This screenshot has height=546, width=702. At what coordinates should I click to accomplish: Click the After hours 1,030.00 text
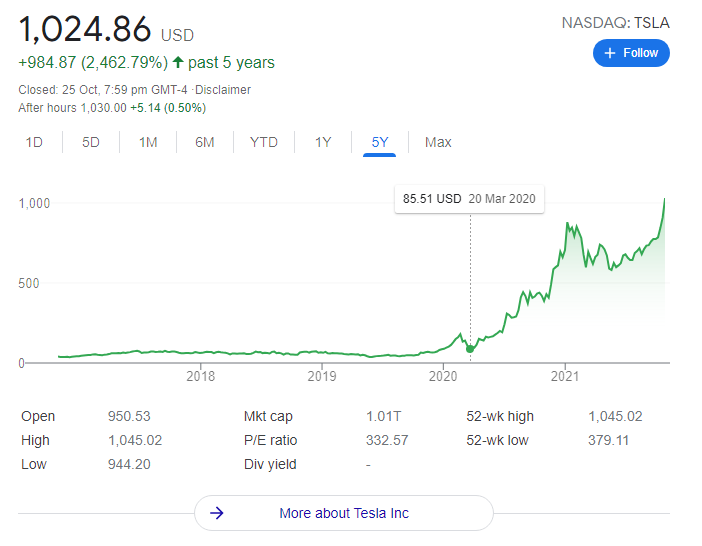[73, 108]
